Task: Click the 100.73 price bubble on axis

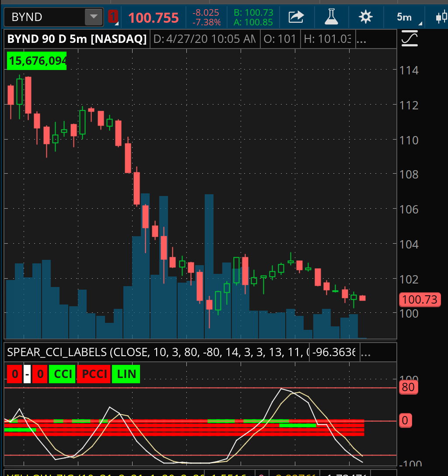Action: click(420, 300)
